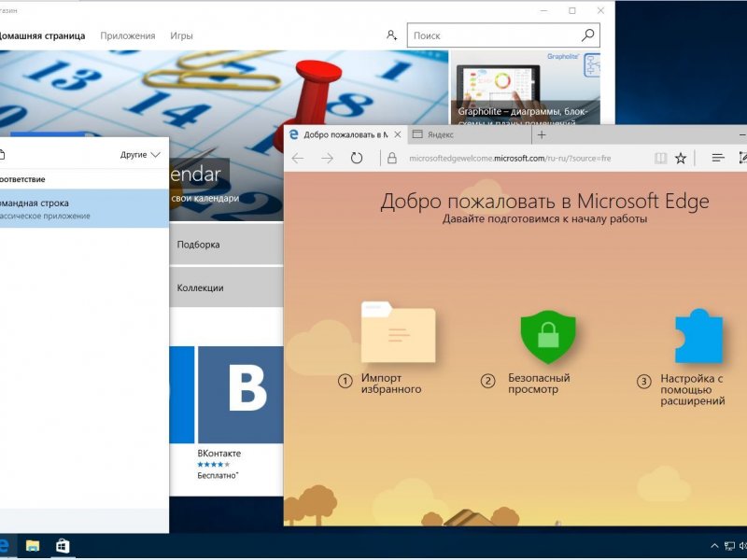Click Edge forward arrow

328,158
